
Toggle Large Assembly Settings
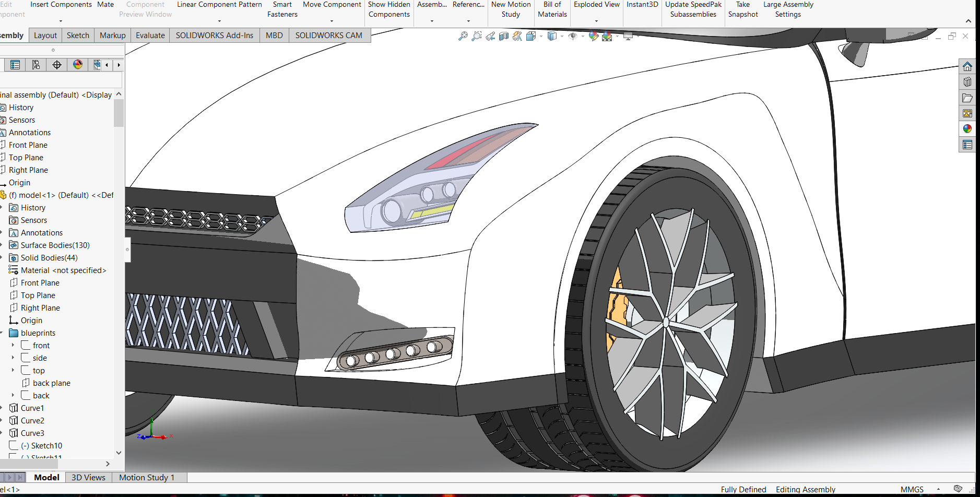pos(788,9)
